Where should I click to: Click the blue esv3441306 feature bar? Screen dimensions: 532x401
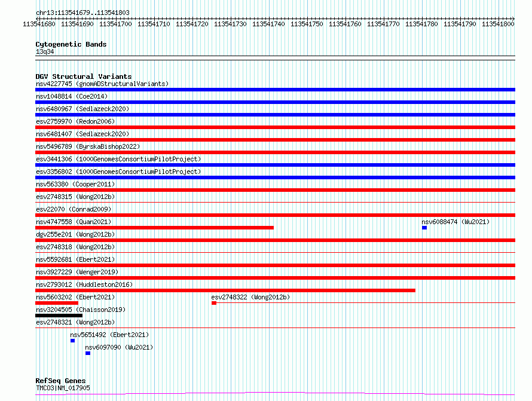tap(275, 165)
